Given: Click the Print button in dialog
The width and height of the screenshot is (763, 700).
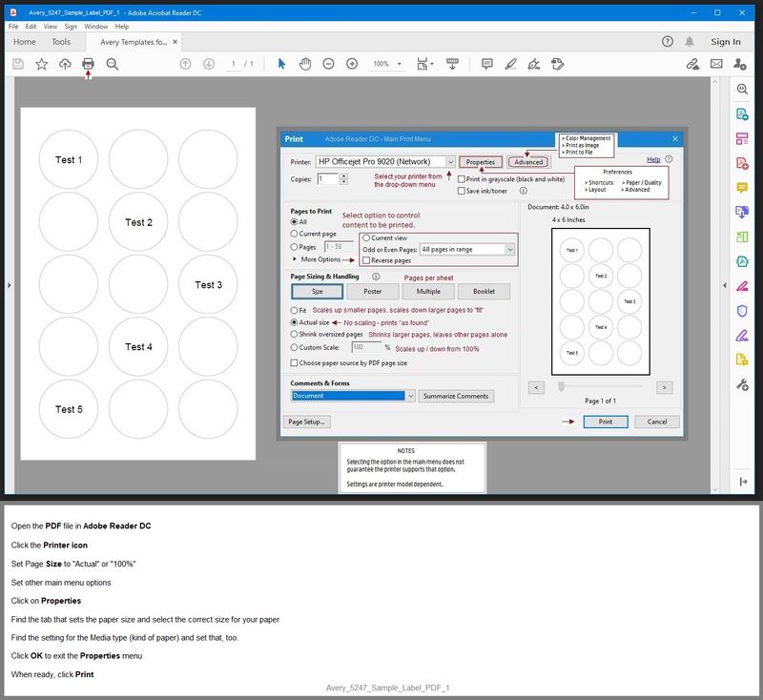Looking at the screenshot, I should coord(606,422).
